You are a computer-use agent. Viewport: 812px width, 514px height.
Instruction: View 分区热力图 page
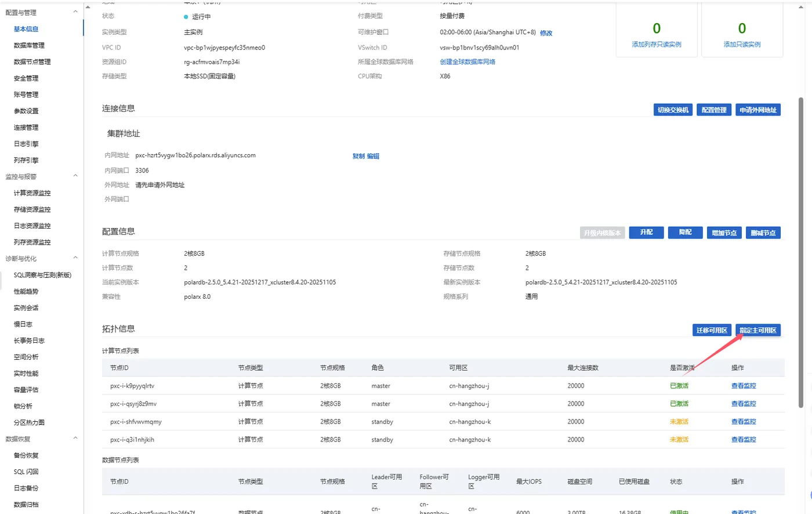click(x=29, y=422)
